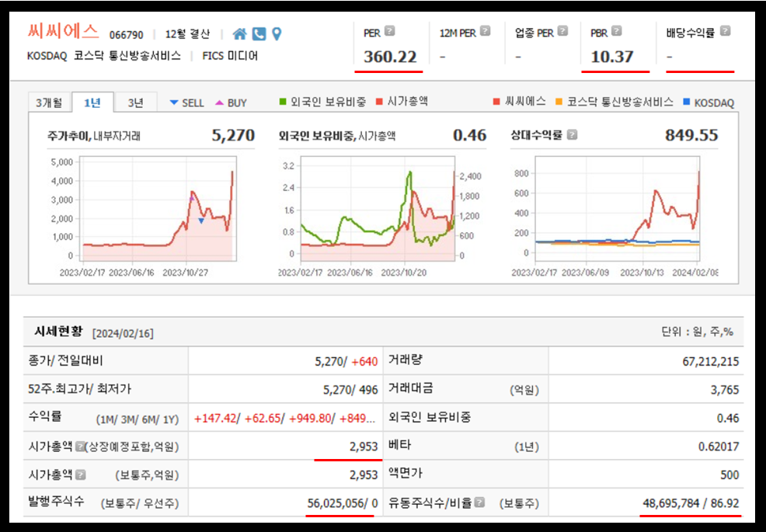This screenshot has width=766, height=532.
Task: Click the +147.42 1M return value
Action: click(215, 419)
